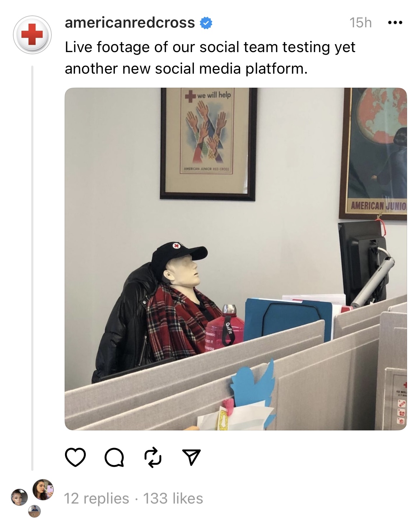Screen dimensions: 420x526
Task: Open replies using the comment bubble icon
Action: point(115,457)
